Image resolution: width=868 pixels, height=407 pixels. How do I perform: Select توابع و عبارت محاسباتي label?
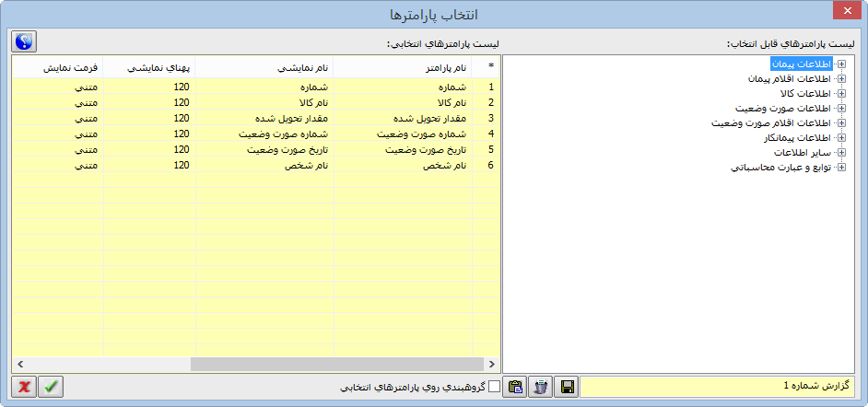(x=781, y=167)
